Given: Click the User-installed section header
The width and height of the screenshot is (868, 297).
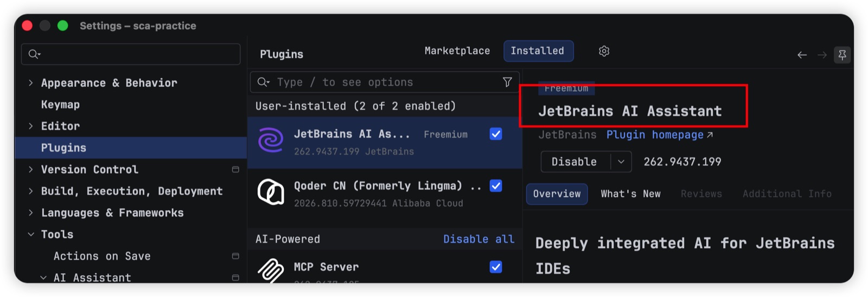Looking at the screenshot, I should point(355,106).
